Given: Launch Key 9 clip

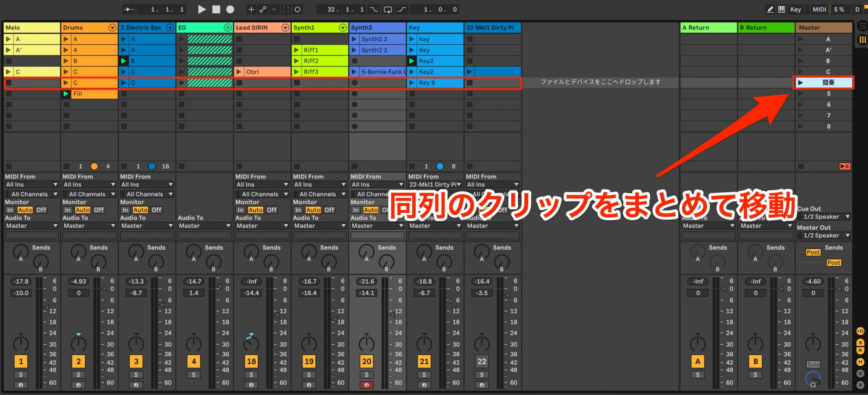Looking at the screenshot, I should pyautogui.click(x=412, y=83).
